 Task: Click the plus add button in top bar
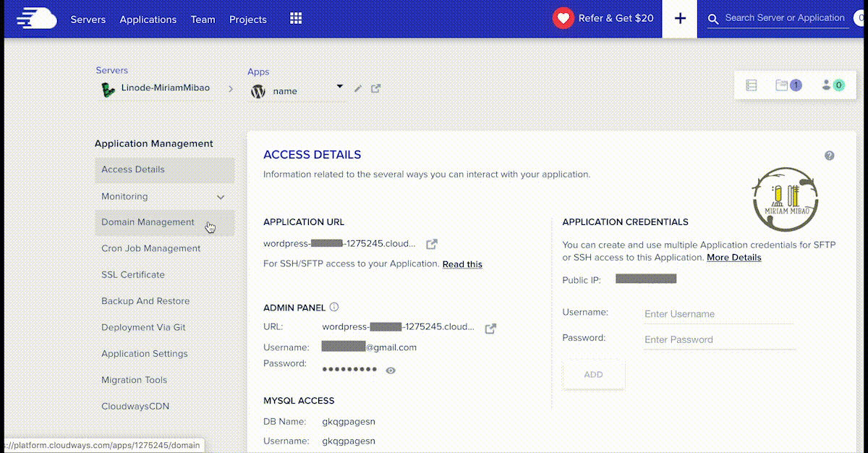pyautogui.click(x=680, y=19)
